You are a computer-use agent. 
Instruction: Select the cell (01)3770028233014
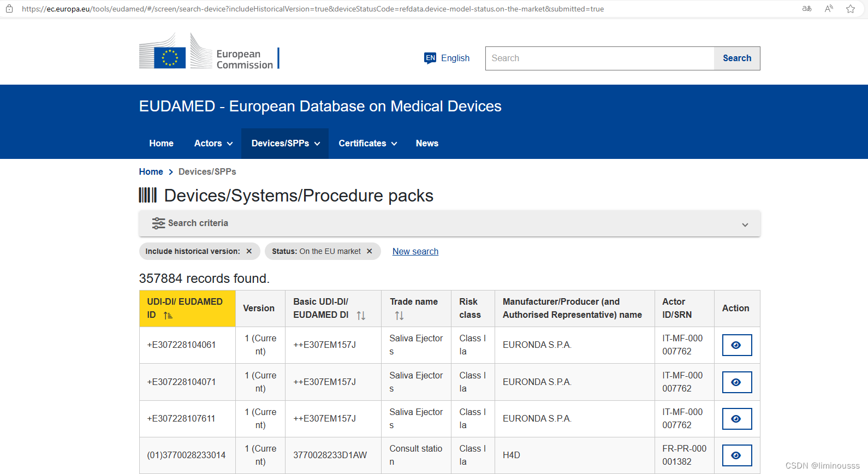tap(187, 455)
